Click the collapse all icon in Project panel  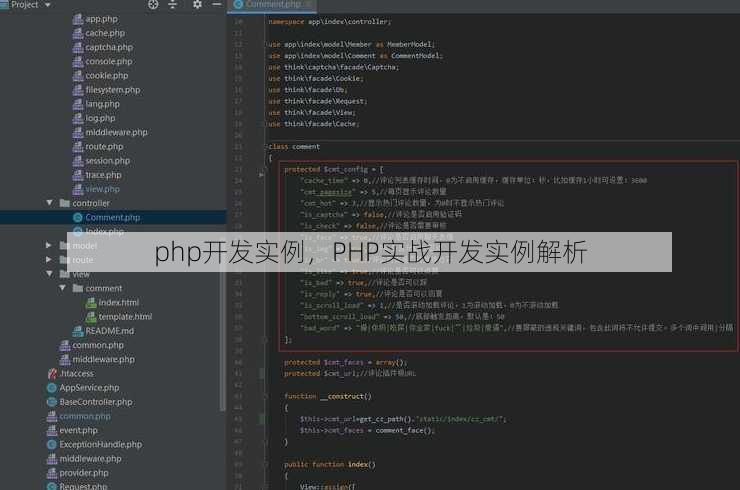173,5
